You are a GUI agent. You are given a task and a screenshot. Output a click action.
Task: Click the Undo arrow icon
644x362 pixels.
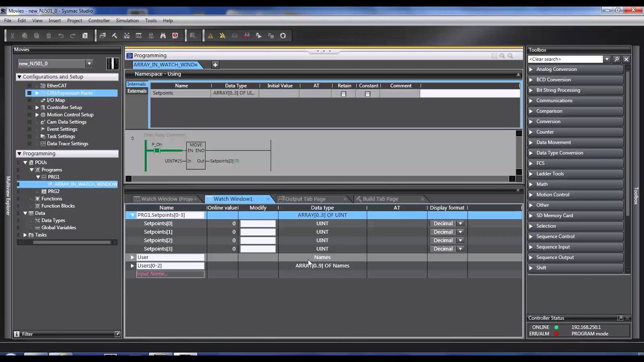[x=61, y=36]
